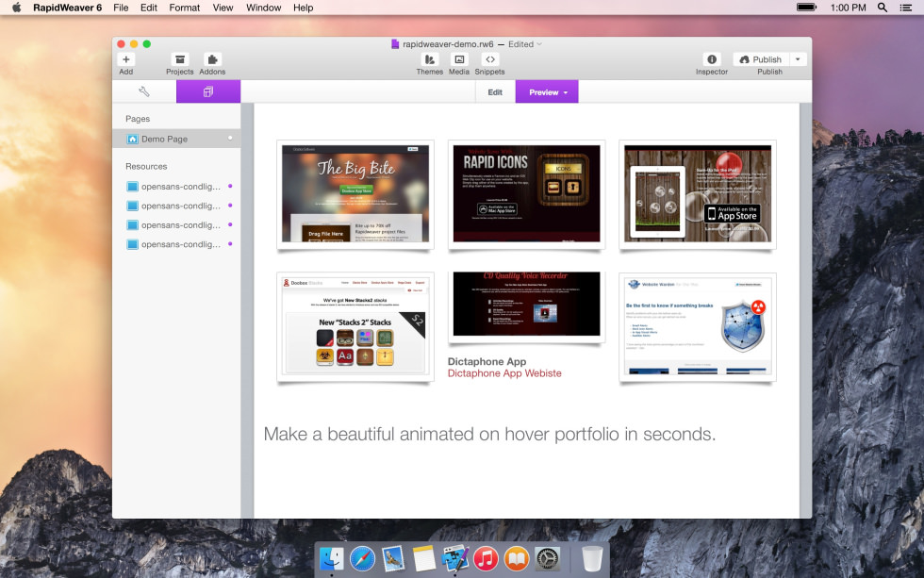924x578 pixels.
Task: Click the Publish button
Action: pyautogui.click(x=761, y=59)
